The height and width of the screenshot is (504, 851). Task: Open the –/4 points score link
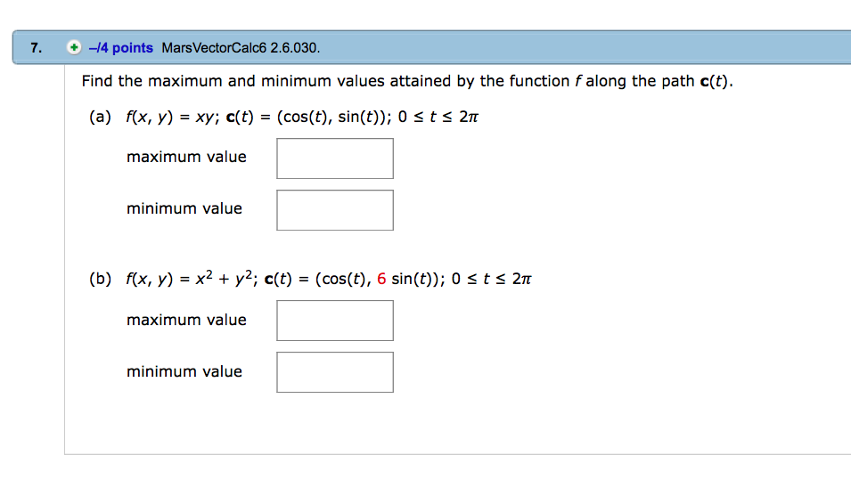pos(121,48)
